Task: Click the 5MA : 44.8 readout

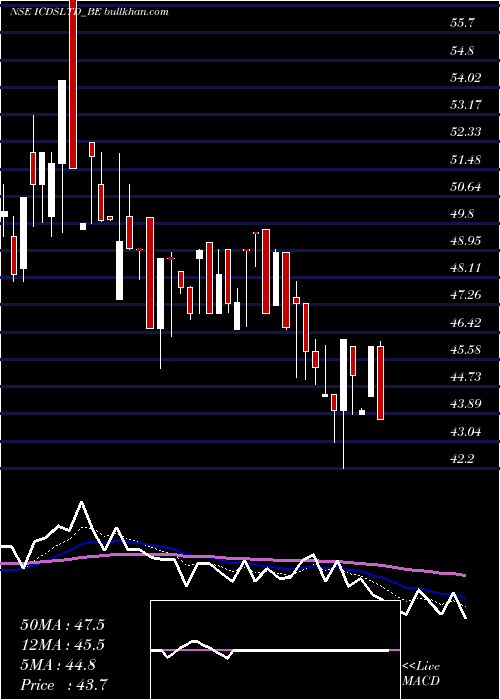Action: pos(58,665)
